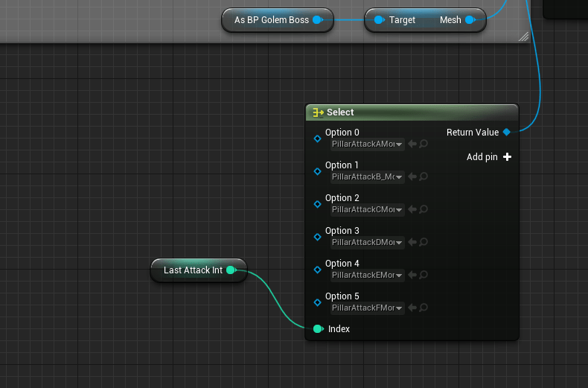Screen dimensions: 588x388
Task: Click the Last Attack Int output pin
Action: coord(231,270)
